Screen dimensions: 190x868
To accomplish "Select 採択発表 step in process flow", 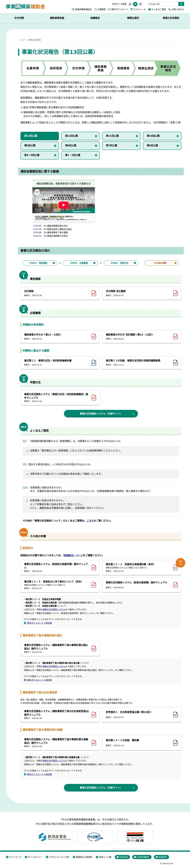I will click(x=56, y=68).
